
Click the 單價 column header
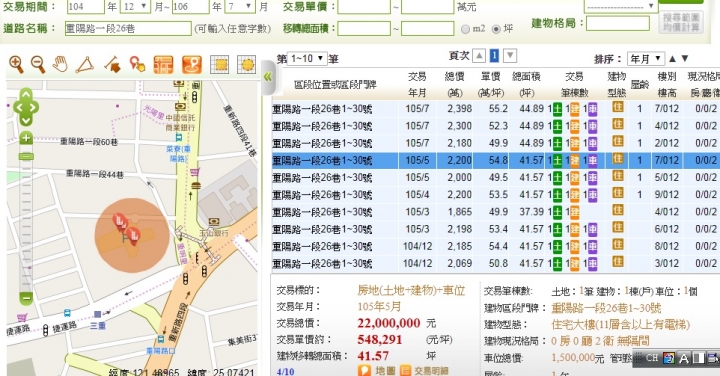[491, 84]
